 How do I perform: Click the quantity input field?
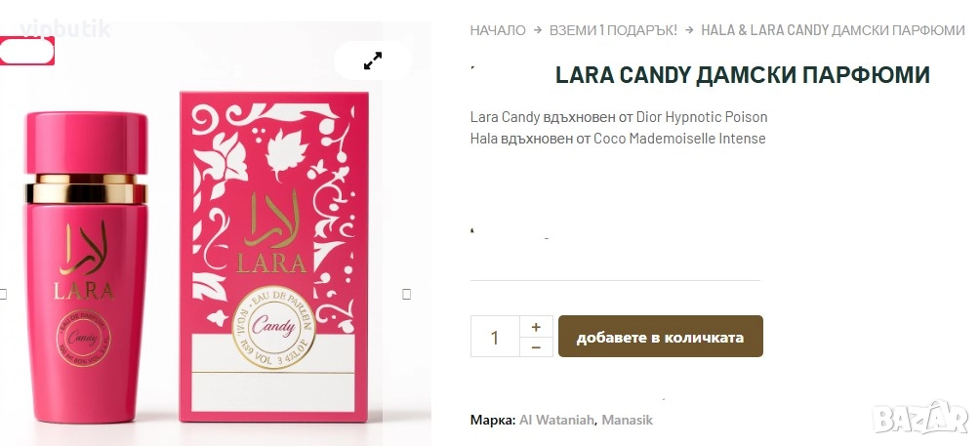tap(495, 337)
